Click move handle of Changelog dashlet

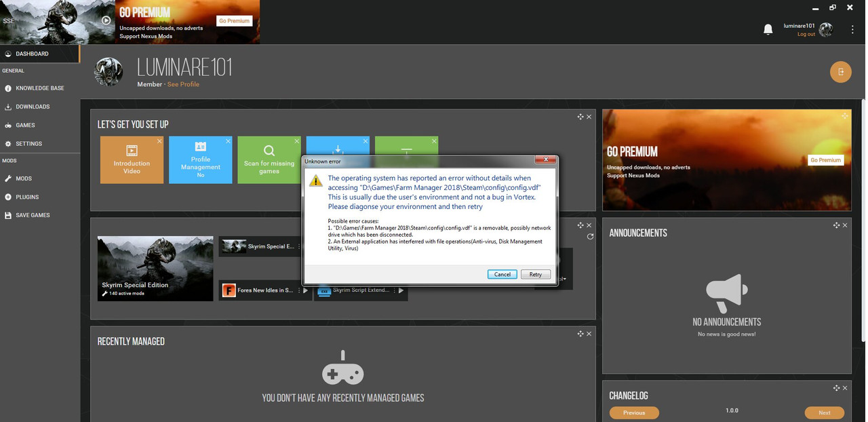836,388
